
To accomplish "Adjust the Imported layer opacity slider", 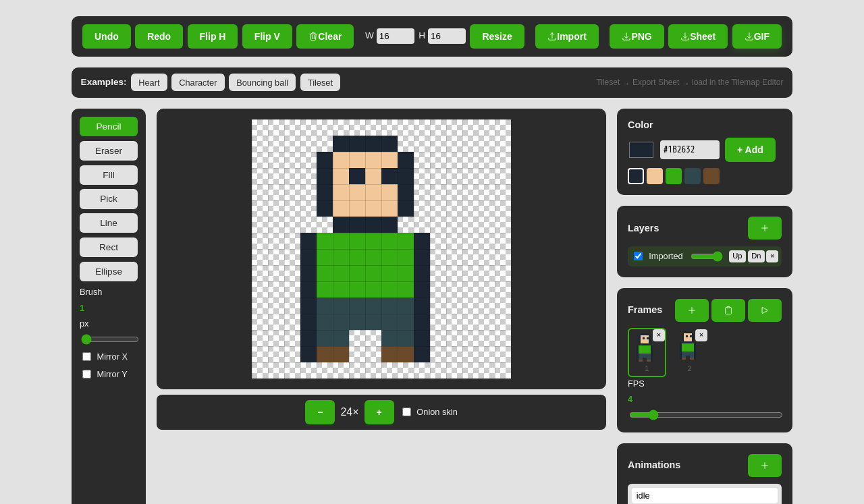I will coord(707,256).
